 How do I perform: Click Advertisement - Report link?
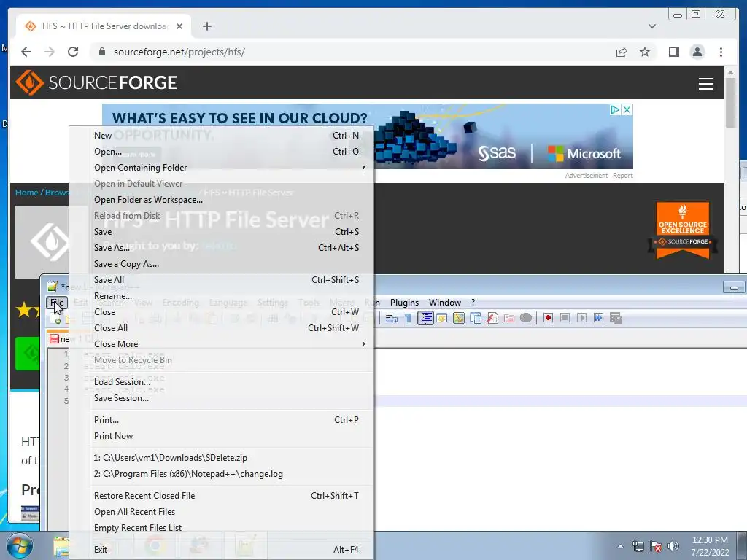[x=599, y=176]
